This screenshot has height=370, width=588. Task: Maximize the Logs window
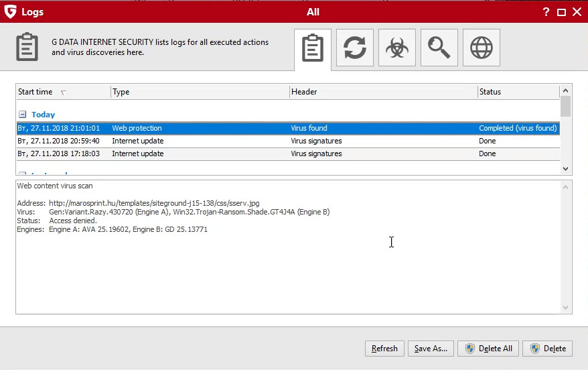561,12
